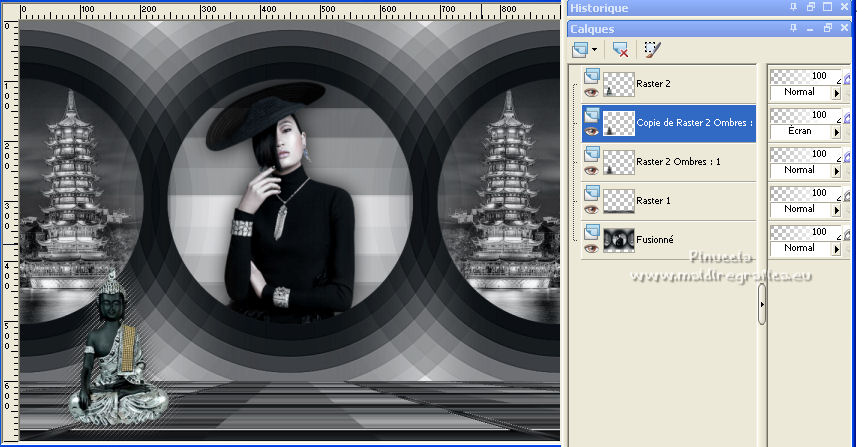Select the layer named Raster 2

pos(653,84)
